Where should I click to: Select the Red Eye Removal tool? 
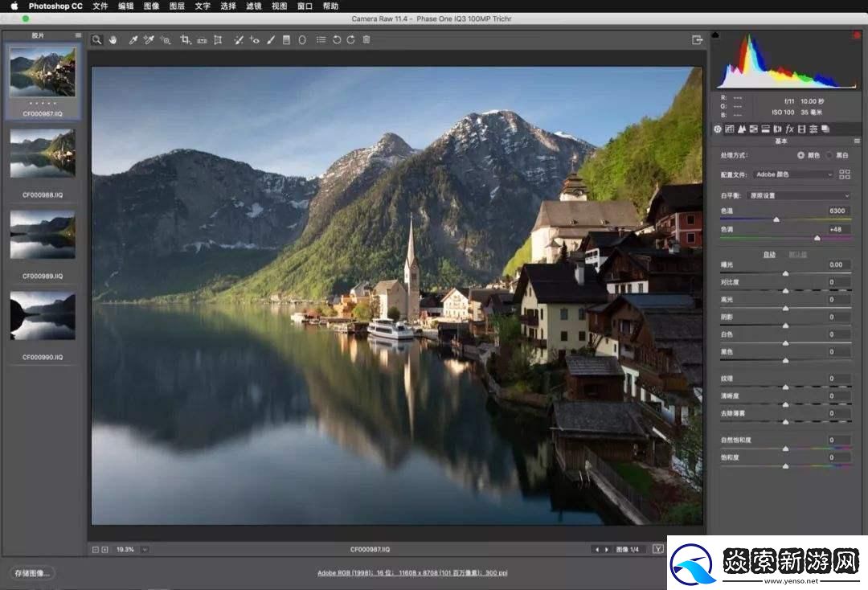click(255, 39)
